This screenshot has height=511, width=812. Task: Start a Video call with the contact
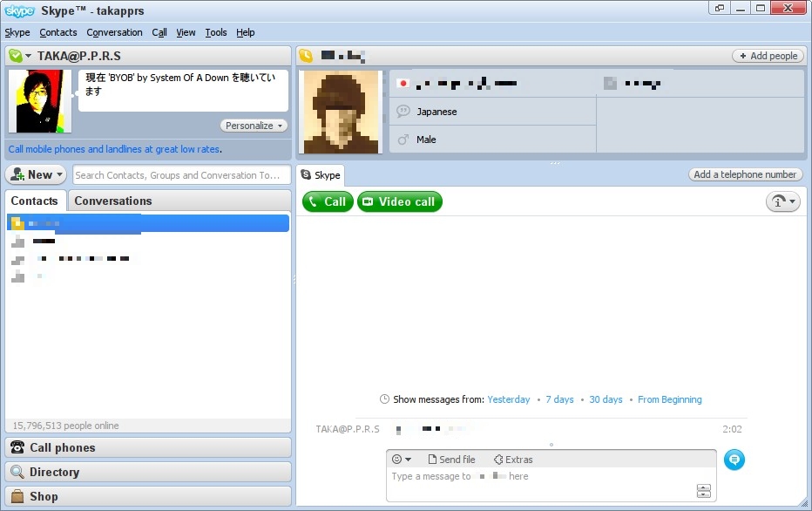[399, 201]
